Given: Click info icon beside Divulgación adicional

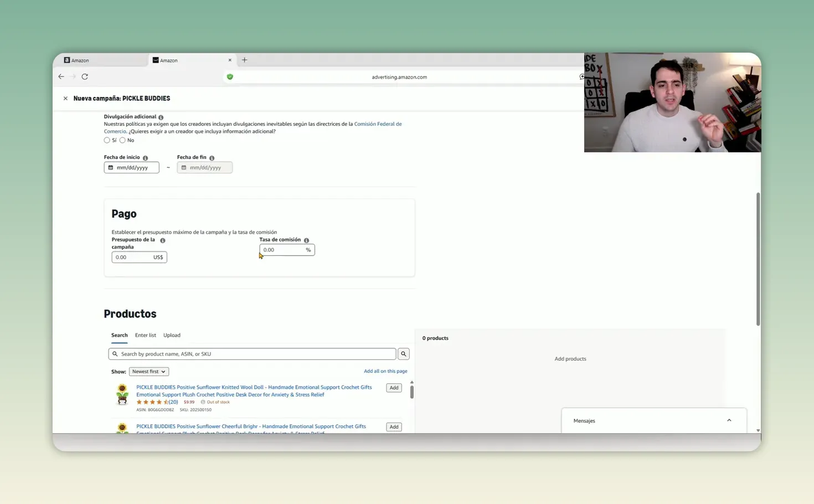Looking at the screenshot, I should pyautogui.click(x=161, y=117).
